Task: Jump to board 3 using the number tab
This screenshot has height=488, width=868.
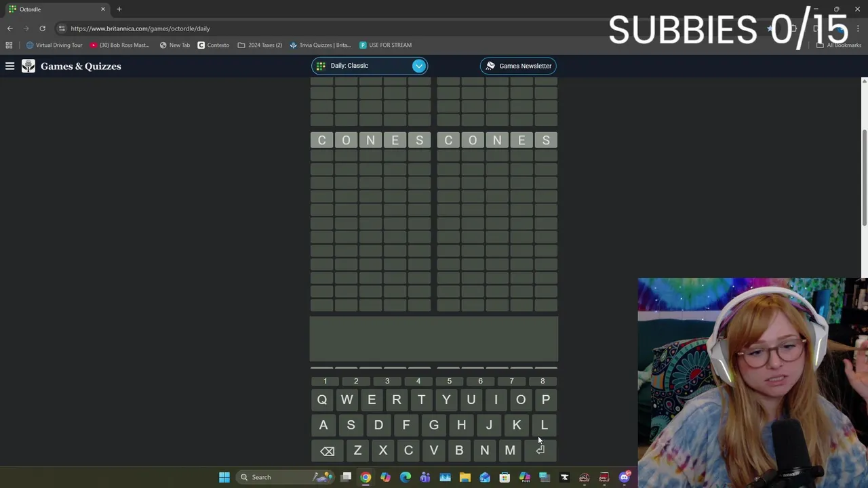Action: click(x=387, y=381)
